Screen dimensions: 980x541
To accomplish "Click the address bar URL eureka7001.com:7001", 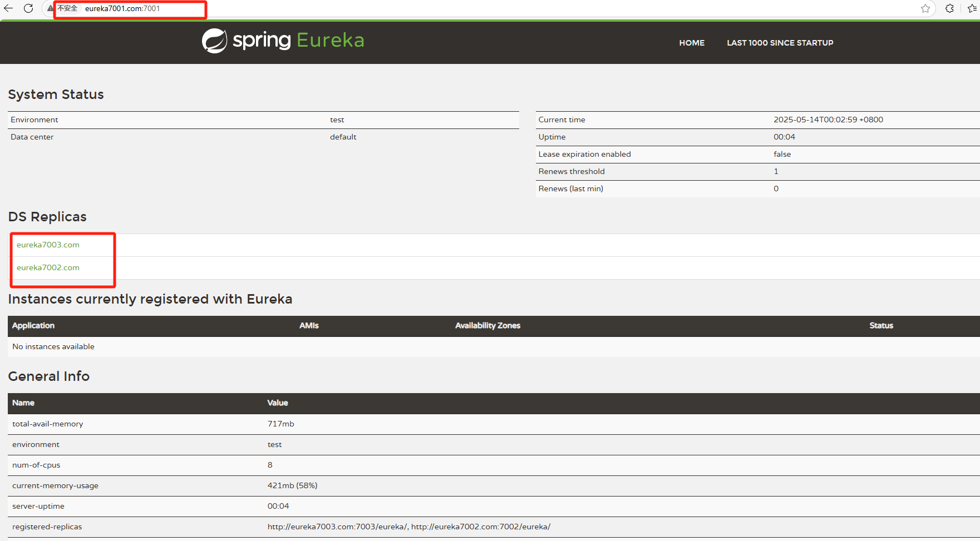I will pyautogui.click(x=122, y=8).
